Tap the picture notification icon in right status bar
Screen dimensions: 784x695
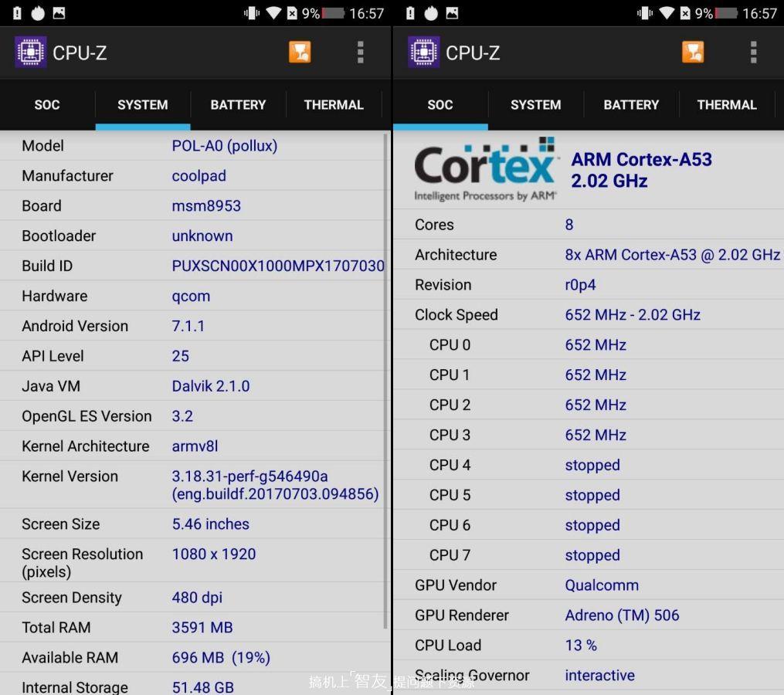coord(452,13)
